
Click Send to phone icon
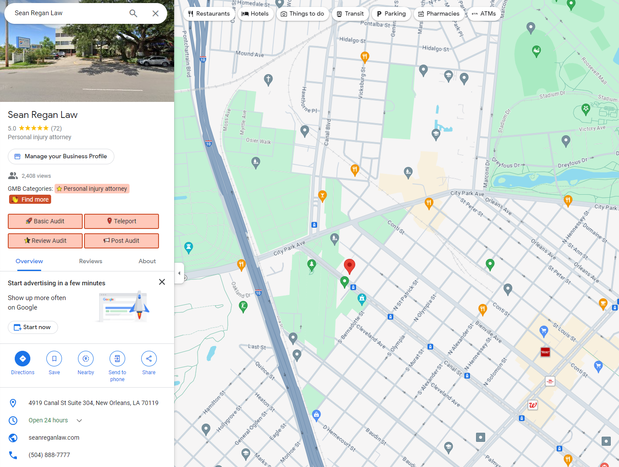point(117,359)
